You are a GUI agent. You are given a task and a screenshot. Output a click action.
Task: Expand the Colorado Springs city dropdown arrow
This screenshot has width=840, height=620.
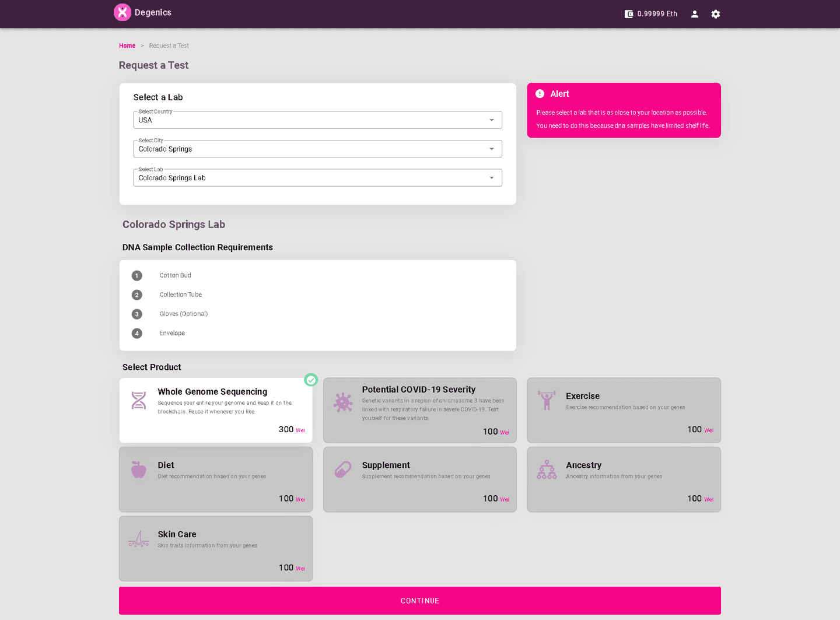[492, 149]
